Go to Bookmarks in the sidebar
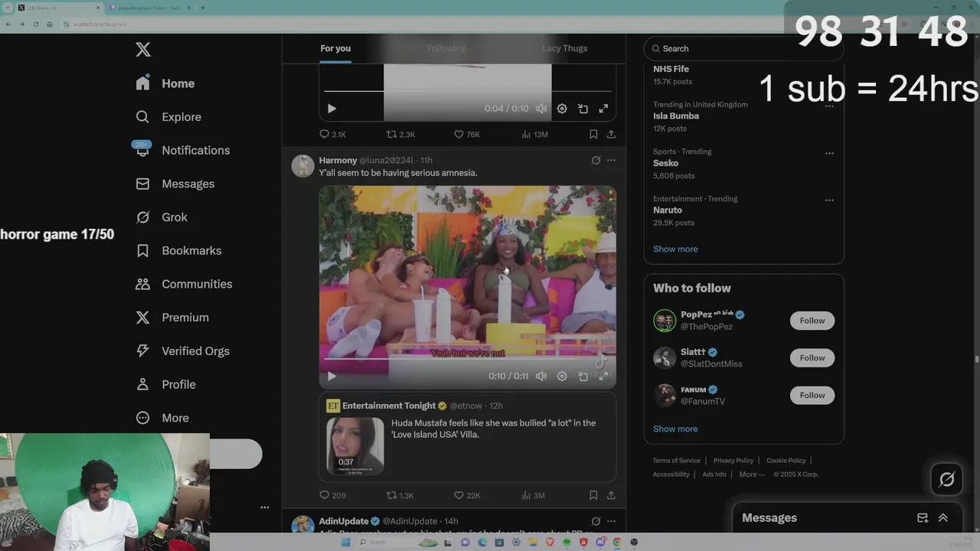 (x=178, y=251)
